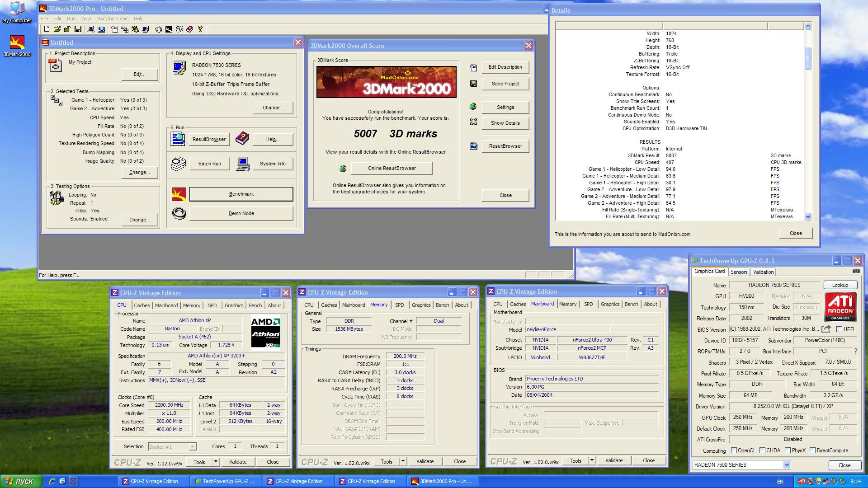Click the Selected Tests checklist toolbar icon
The width and height of the screenshot is (868, 488).
(x=125, y=29)
